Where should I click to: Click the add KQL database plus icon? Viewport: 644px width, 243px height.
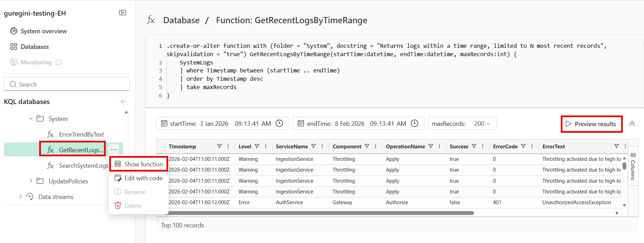click(x=122, y=101)
